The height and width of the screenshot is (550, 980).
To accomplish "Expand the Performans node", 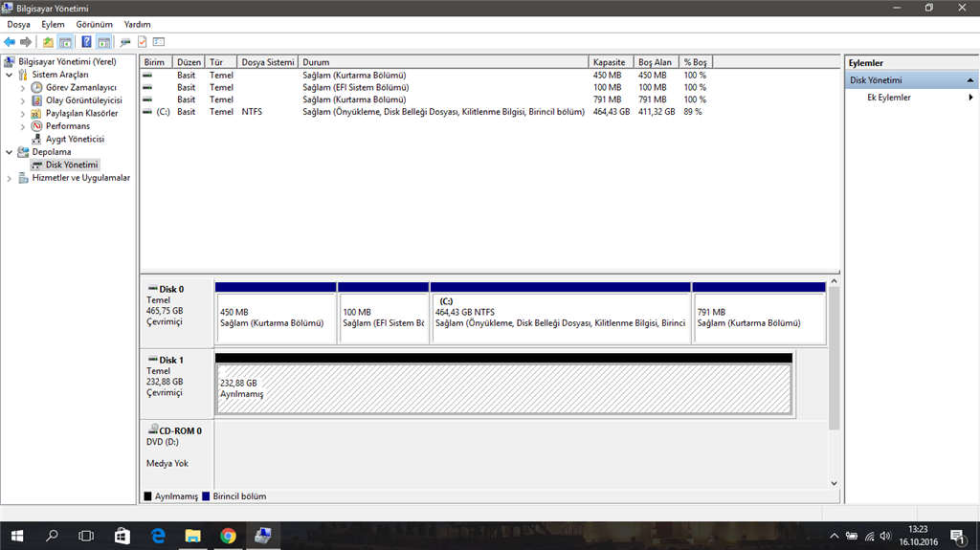I will pyautogui.click(x=23, y=126).
